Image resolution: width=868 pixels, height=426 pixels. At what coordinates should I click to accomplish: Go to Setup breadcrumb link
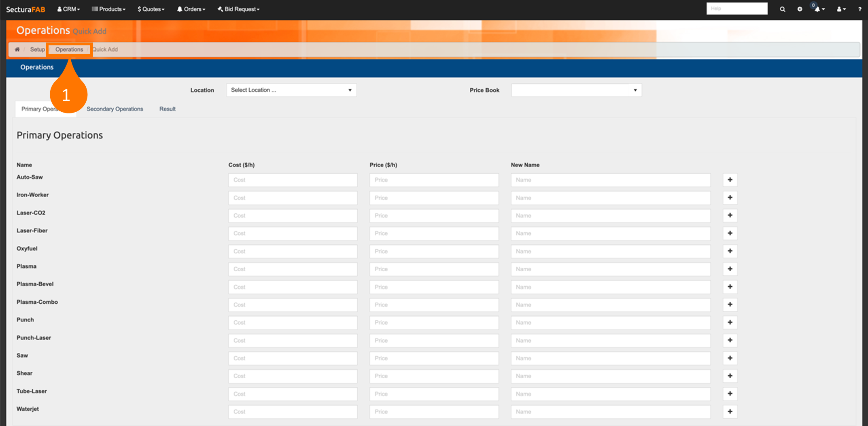[37, 49]
